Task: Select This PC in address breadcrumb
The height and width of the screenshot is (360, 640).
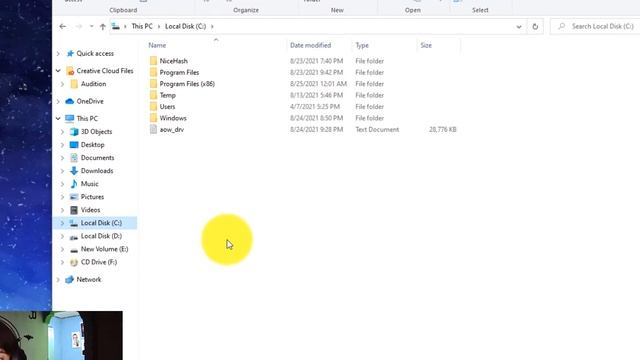Action: 142,26
